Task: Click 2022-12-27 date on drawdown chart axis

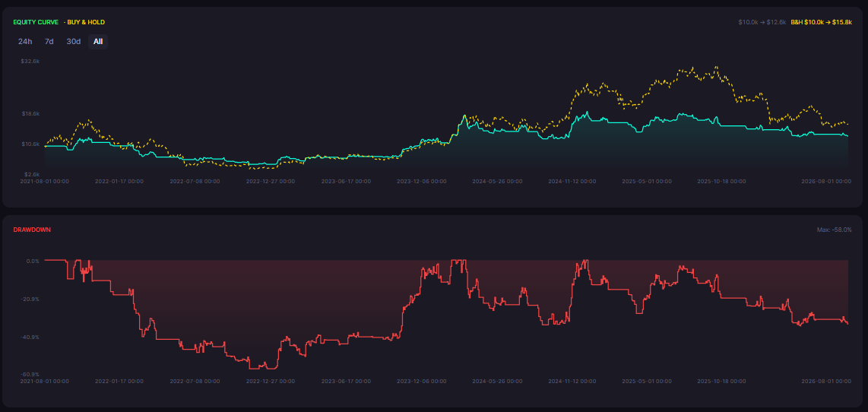Action: pyautogui.click(x=270, y=382)
